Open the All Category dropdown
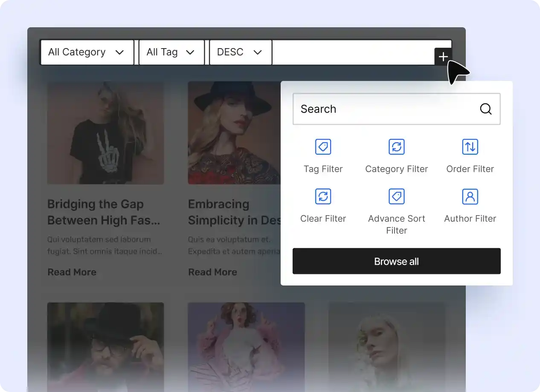 coord(87,52)
